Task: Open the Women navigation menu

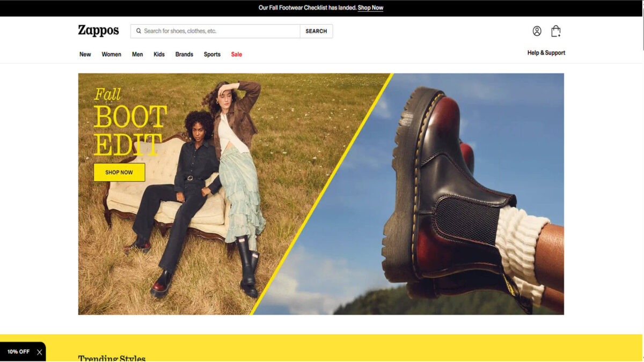Action: pos(112,54)
